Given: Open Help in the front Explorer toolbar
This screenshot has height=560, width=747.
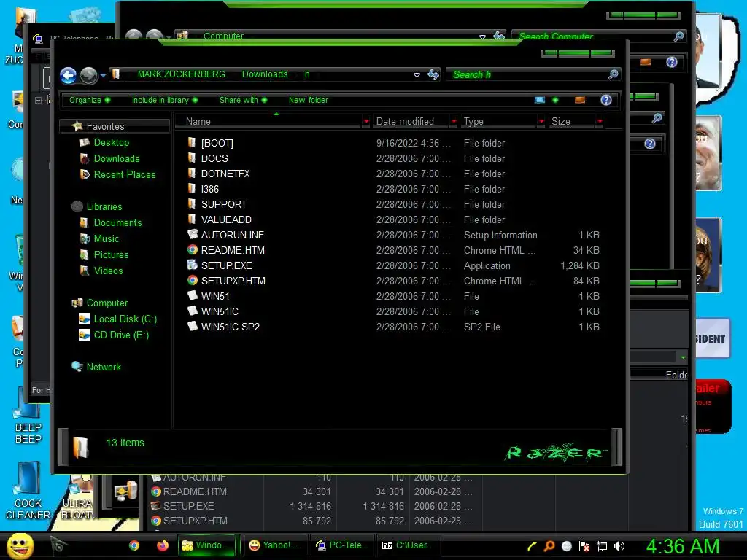Looking at the screenshot, I should 606,100.
